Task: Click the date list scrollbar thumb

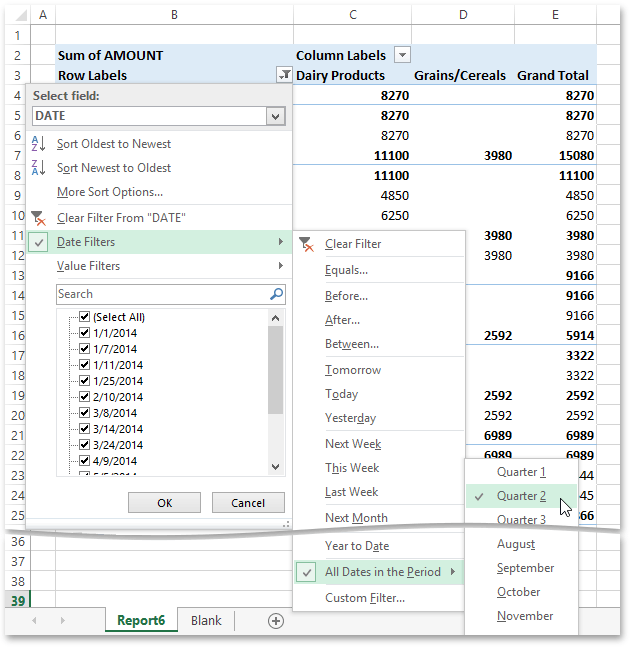Action: pos(276,370)
